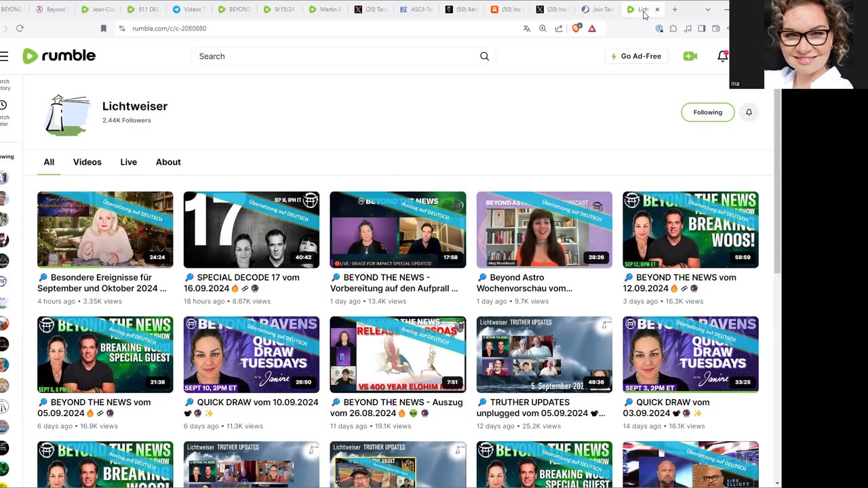Click the 'BEYOND THE NEWS vom 12.09.2024' title

coord(679,283)
